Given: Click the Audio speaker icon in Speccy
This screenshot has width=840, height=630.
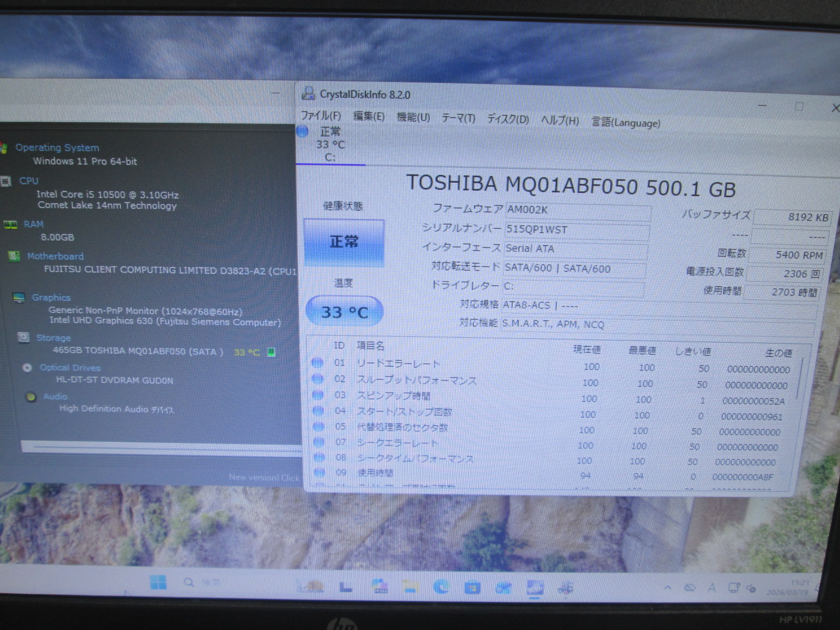Looking at the screenshot, I should tap(31, 396).
